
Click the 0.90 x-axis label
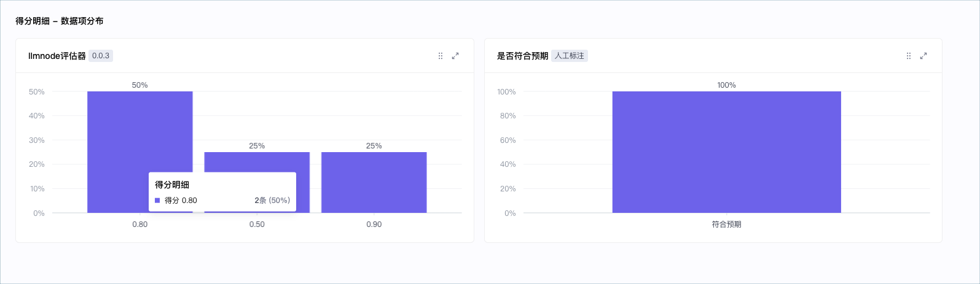pyautogui.click(x=374, y=225)
